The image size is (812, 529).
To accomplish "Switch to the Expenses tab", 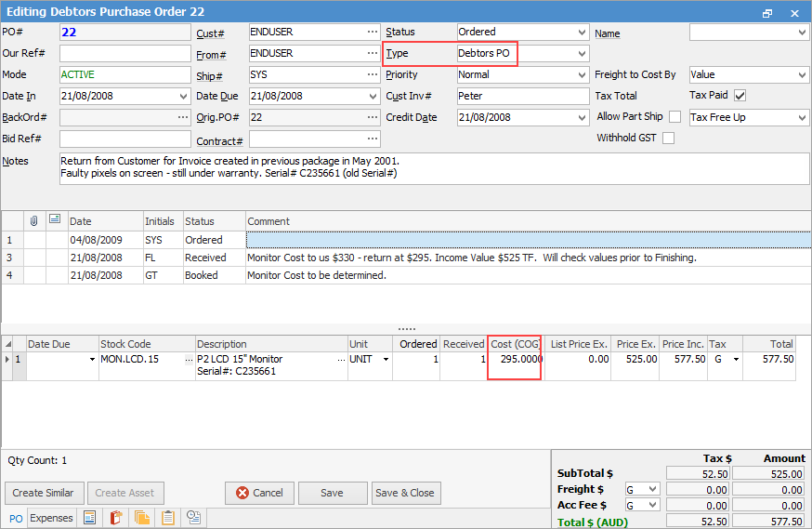I will coord(51,518).
